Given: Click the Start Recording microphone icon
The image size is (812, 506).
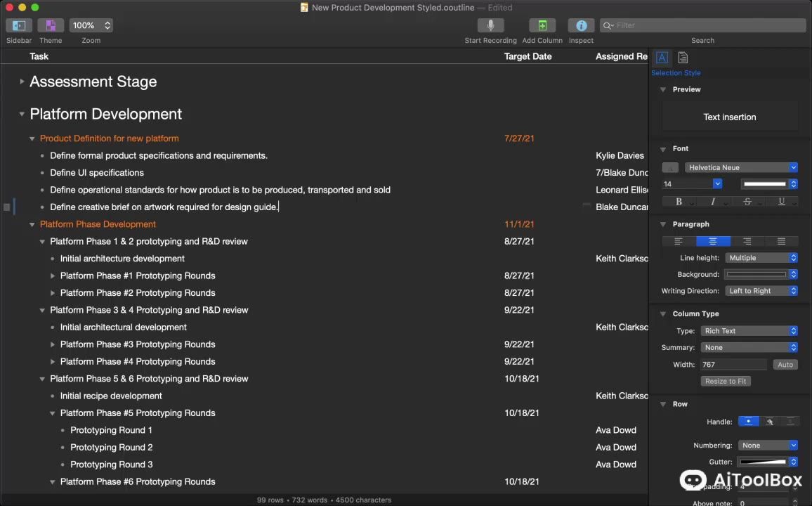Looking at the screenshot, I should pos(490,25).
